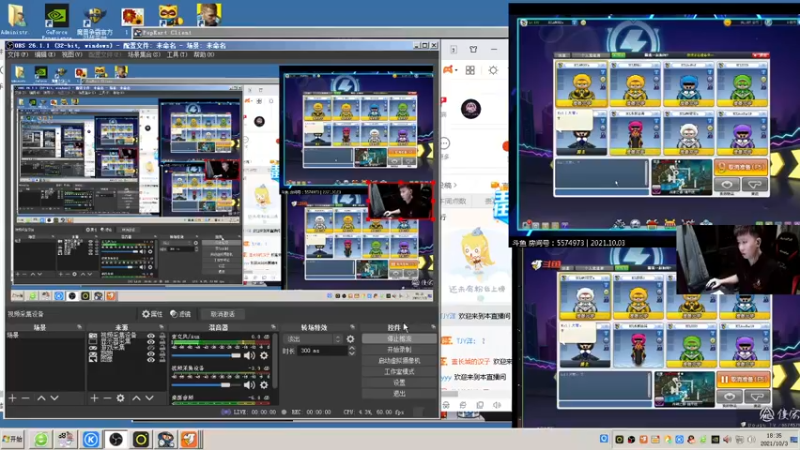Show hidden 游戏采集 source via eye icon
800x450 pixels.
tap(151, 348)
